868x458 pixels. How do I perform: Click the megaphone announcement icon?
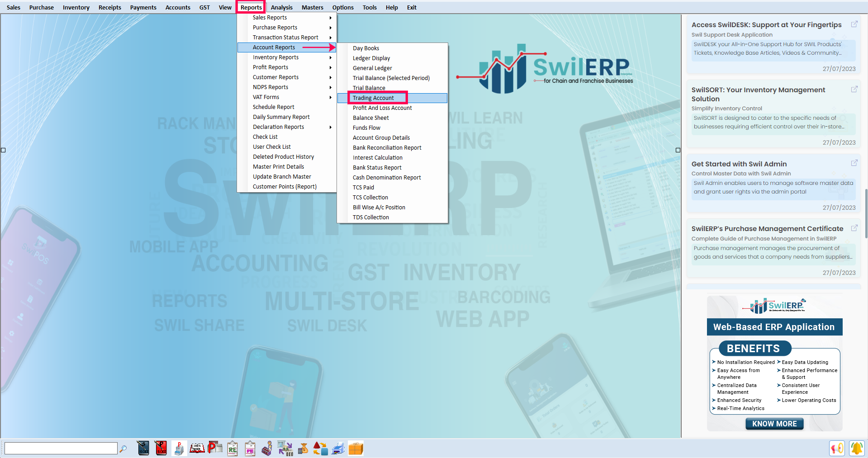[837, 448]
